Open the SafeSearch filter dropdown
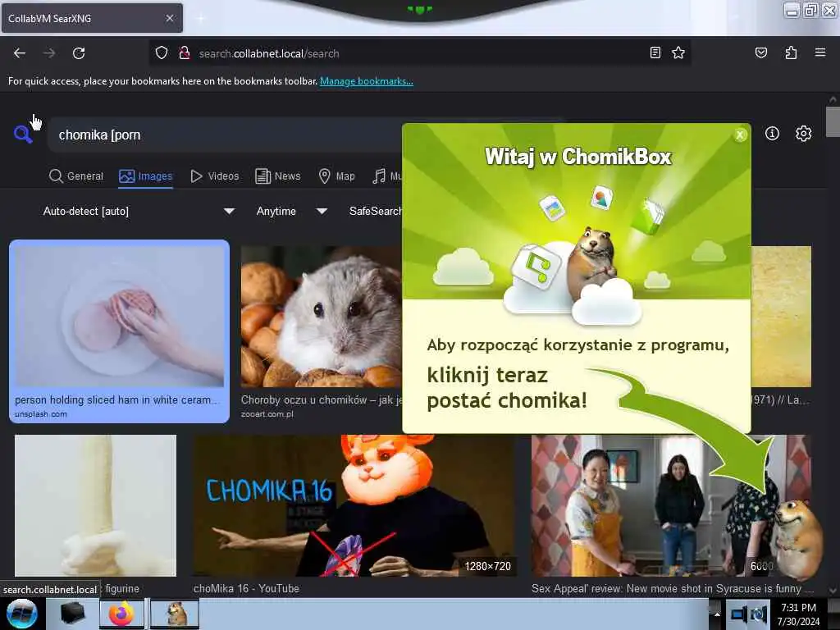This screenshot has width=840, height=630. [x=375, y=211]
